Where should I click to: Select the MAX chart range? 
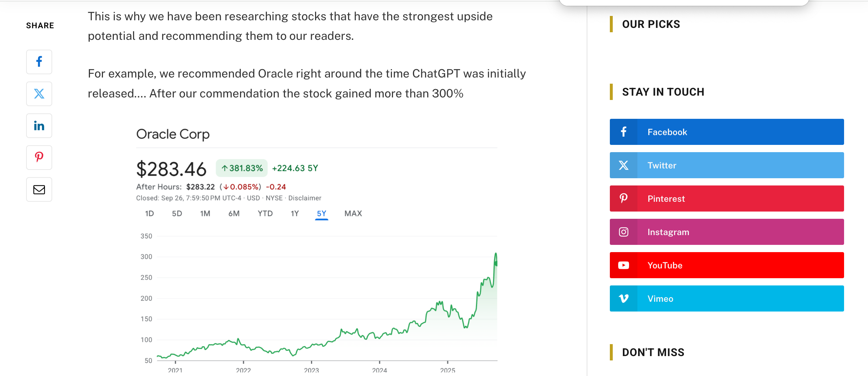(x=353, y=214)
